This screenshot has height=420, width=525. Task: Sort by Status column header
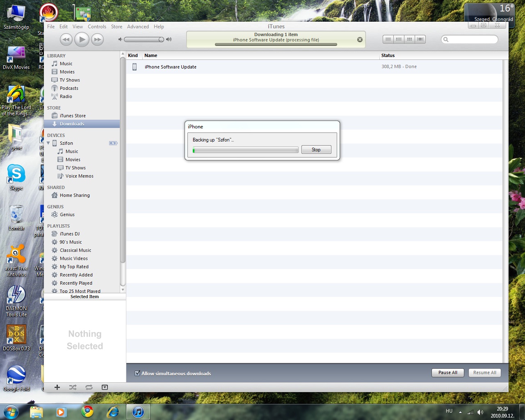click(x=441, y=55)
